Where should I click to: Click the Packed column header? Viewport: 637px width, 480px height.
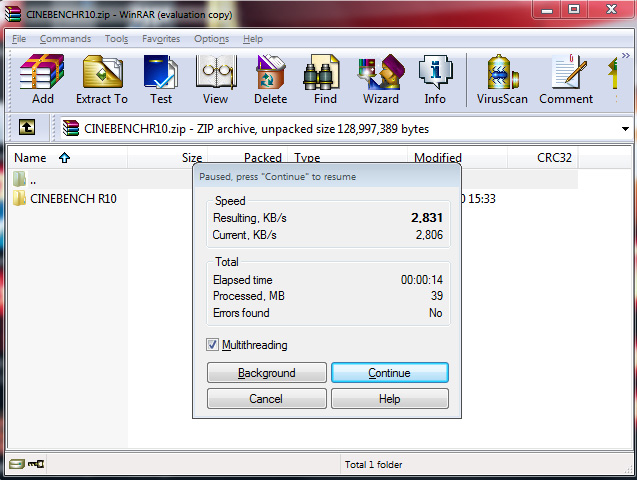248,158
